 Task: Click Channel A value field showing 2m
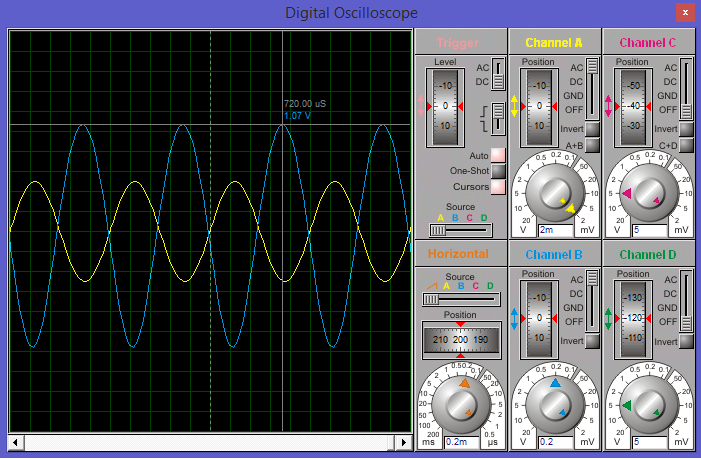(556, 230)
